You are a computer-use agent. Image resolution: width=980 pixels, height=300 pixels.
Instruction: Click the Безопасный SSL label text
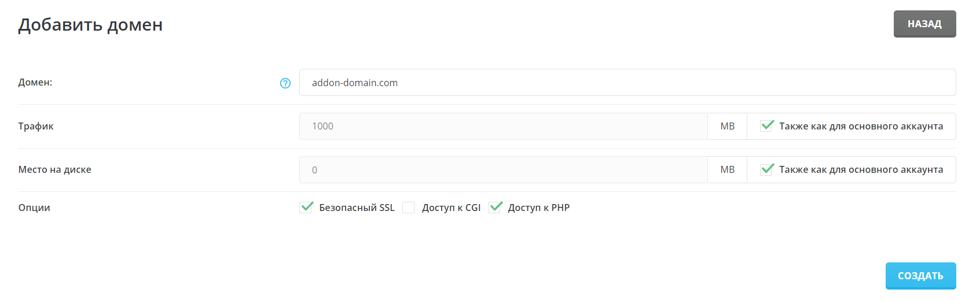click(357, 208)
